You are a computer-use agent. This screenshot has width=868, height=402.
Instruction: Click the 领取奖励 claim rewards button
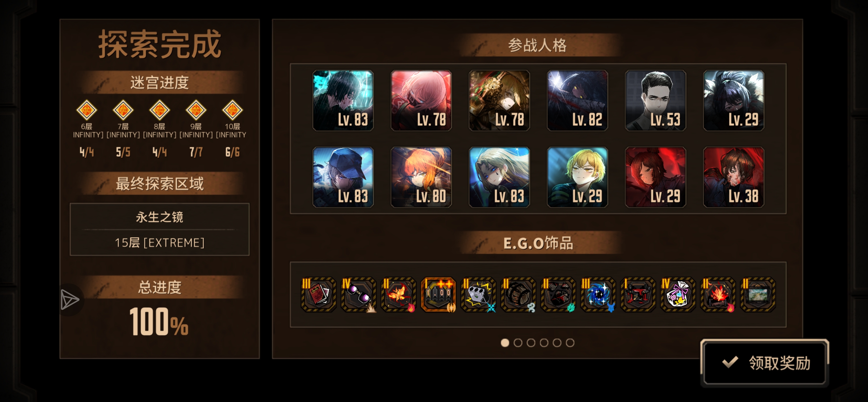click(x=764, y=363)
